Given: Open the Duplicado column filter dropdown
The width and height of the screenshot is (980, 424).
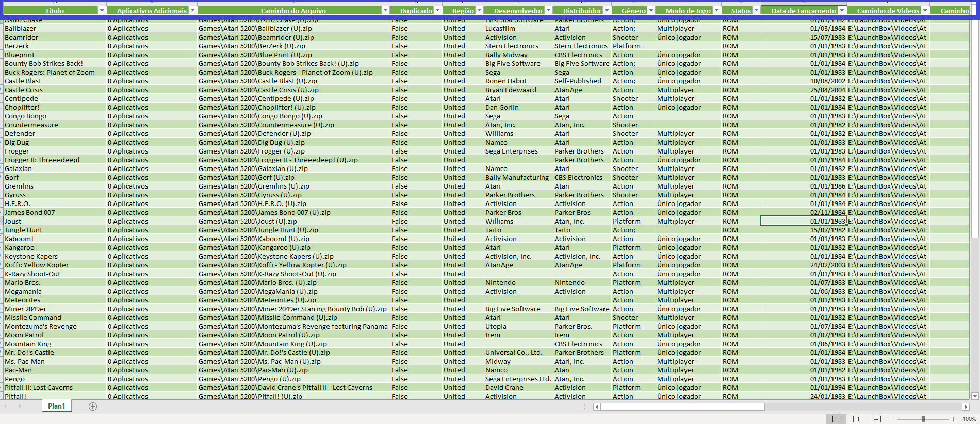Looking at the screenshot, I should tap(437, 10).
